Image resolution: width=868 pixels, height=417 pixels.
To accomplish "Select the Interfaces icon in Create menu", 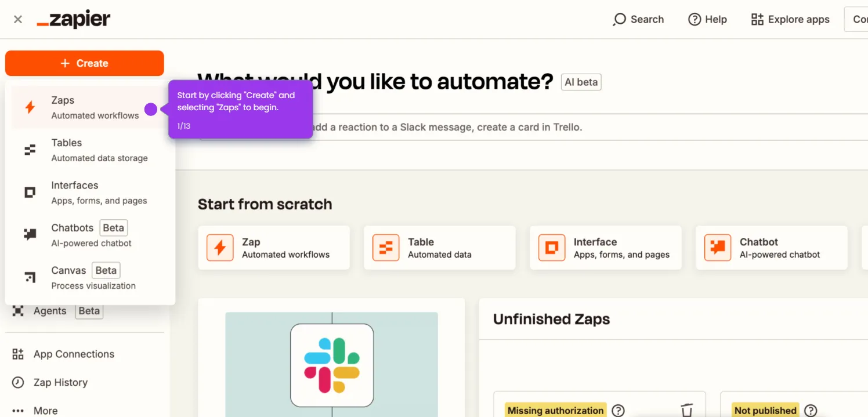I will pyautogui.click(x=30, y=193).
